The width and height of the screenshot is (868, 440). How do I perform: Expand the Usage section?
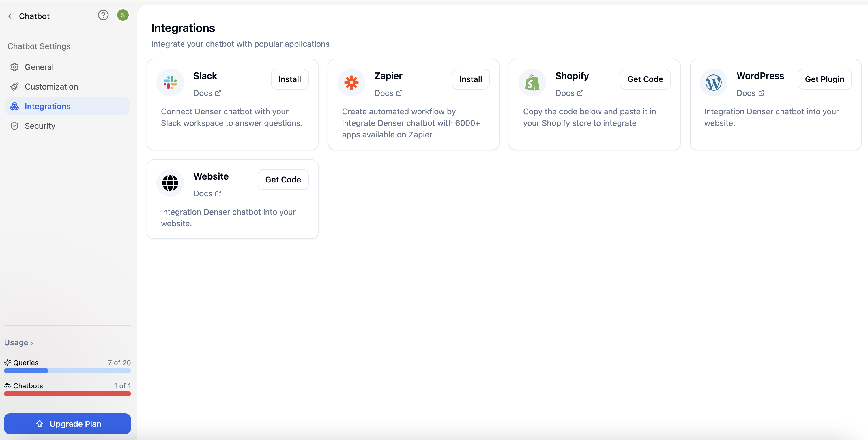[18, 342]
